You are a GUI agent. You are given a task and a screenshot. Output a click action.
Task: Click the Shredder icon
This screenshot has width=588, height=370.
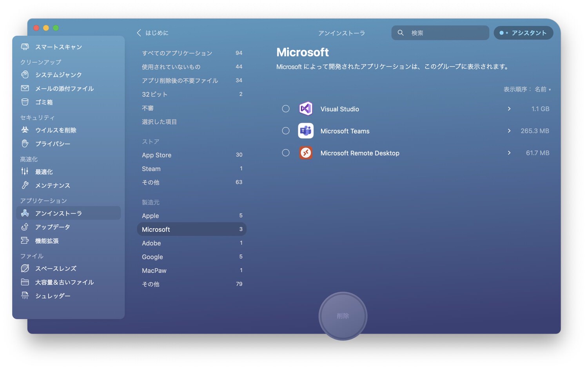click(25, 296)
